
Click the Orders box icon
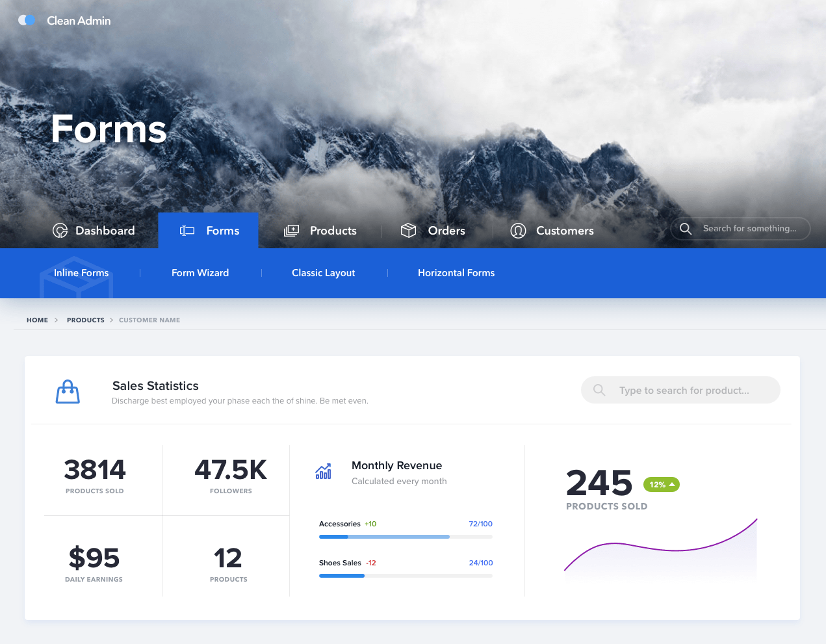coord(408,231)
